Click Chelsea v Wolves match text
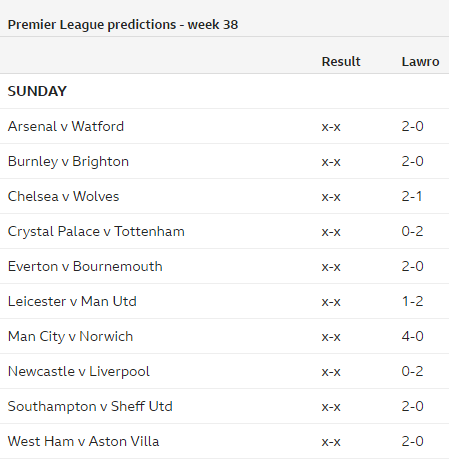Image resolution: width=449 pixels, height=459 pixels. tap(63, 196)
